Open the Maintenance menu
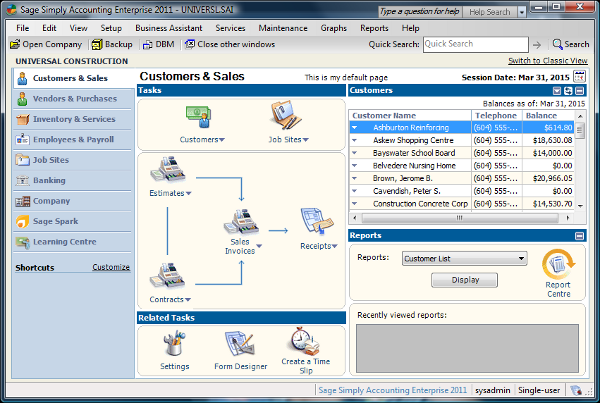The width and height of the screenshot is (600, 403). (283, 28)
